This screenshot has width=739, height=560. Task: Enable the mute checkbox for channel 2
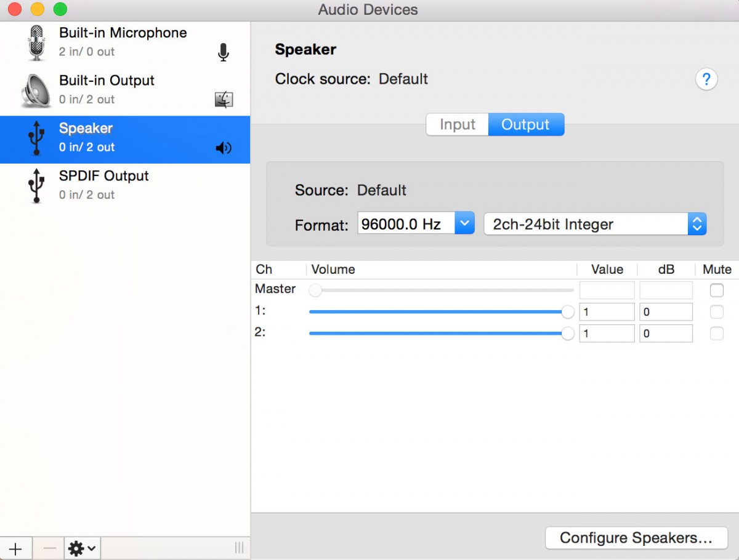point(716,334)
